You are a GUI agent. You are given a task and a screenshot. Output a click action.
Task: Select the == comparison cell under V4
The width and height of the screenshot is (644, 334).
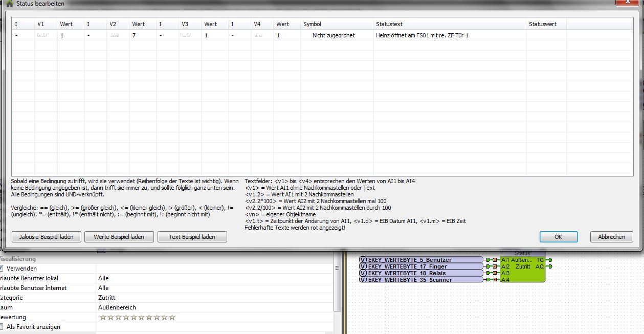(262, 35)
